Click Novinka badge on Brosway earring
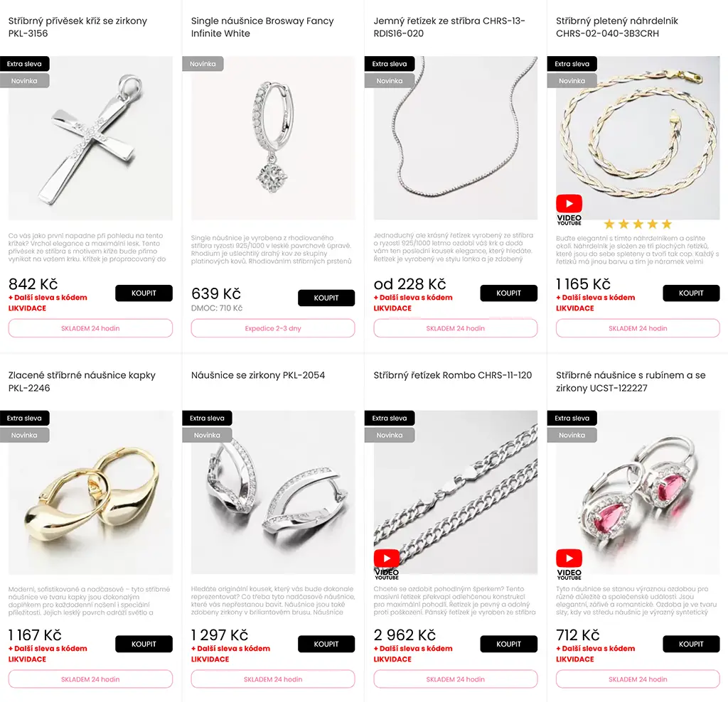Image resolution: width=728 pixels, height=702 pixels. click(203, 64)
